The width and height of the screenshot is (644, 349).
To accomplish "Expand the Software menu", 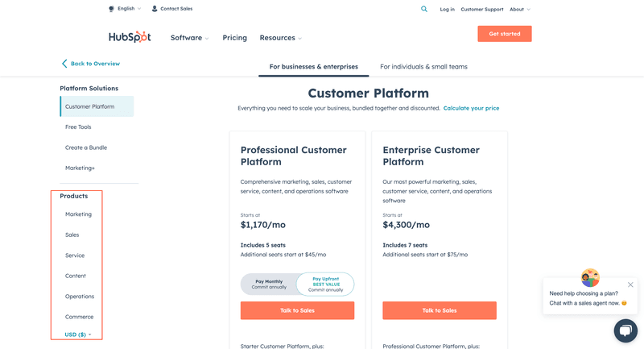I will [x=189, y=38].
